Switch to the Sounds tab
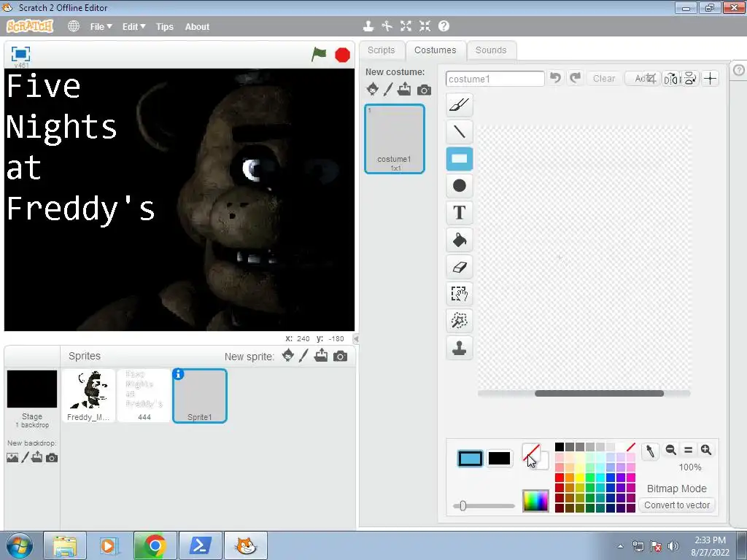Screen dimensions: 747x560 491,50
